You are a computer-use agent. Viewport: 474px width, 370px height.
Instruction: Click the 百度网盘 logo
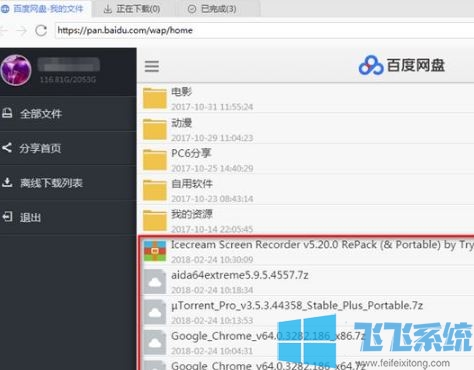(402, 65)
